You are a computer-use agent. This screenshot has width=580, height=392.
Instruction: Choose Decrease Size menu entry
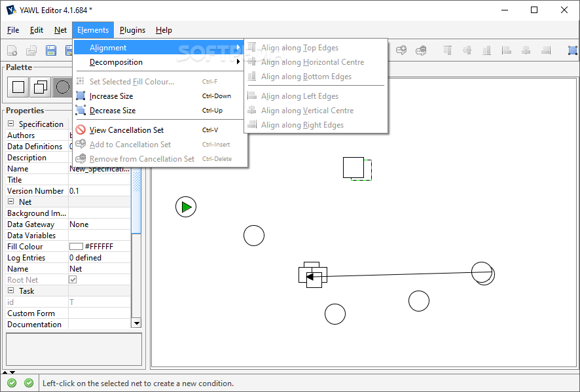tap(158, 110)
